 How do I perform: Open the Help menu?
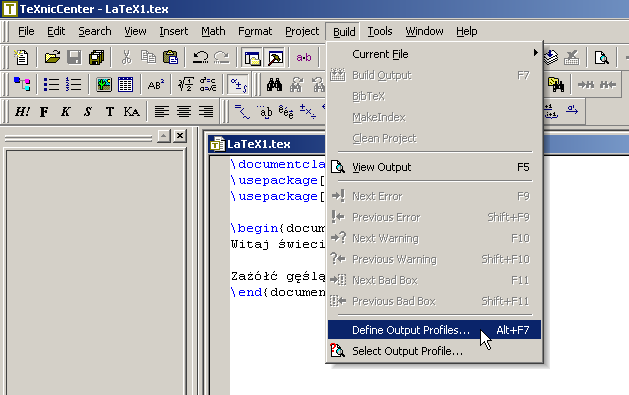[x=467, y=31]
